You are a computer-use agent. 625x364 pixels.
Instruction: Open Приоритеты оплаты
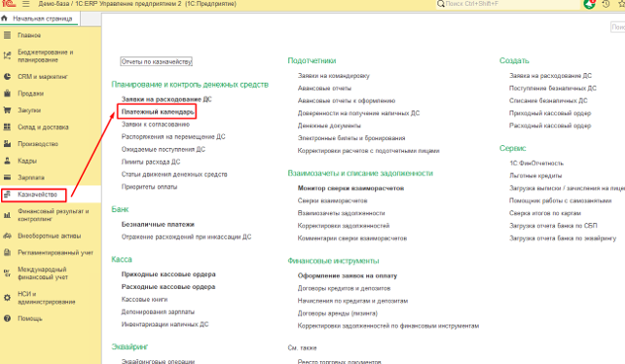point(150,187)
